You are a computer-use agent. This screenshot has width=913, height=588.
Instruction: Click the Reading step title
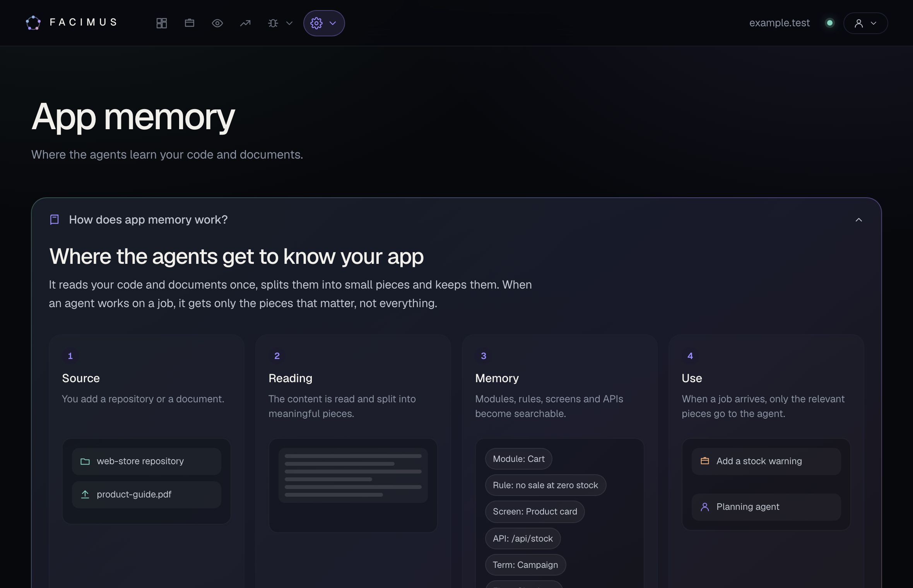290,378
